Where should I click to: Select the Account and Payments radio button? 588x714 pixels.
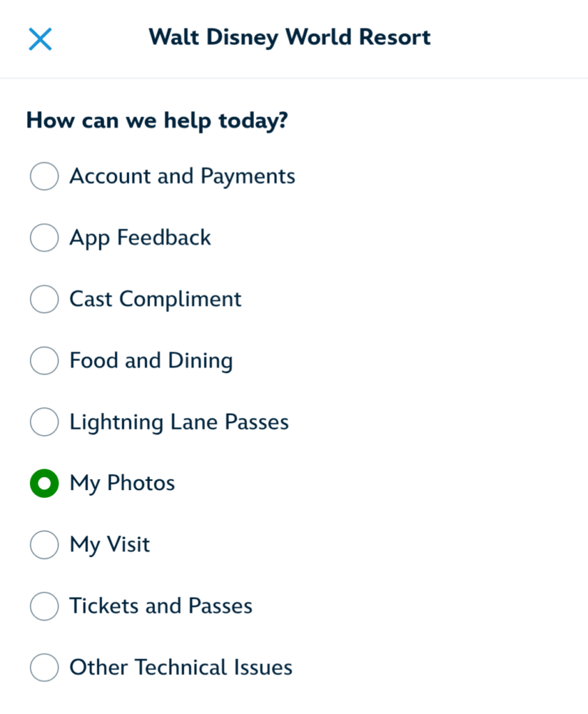[x=44, y=176]
